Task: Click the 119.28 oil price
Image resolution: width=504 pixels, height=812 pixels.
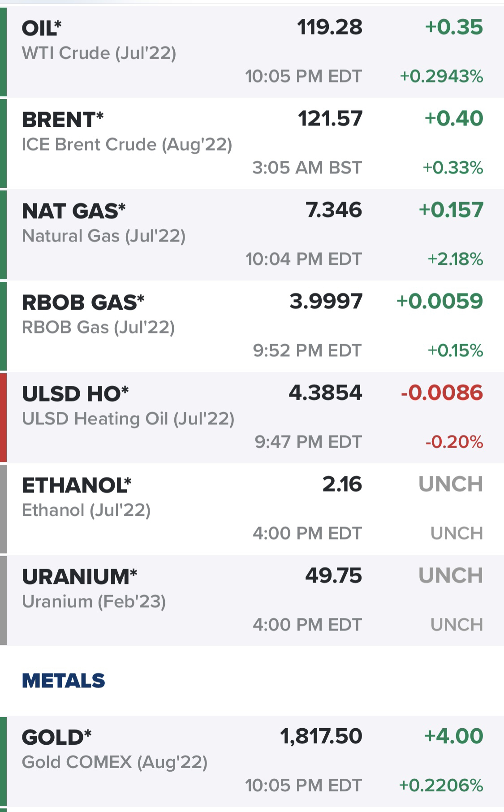Action: click(330, 27)
